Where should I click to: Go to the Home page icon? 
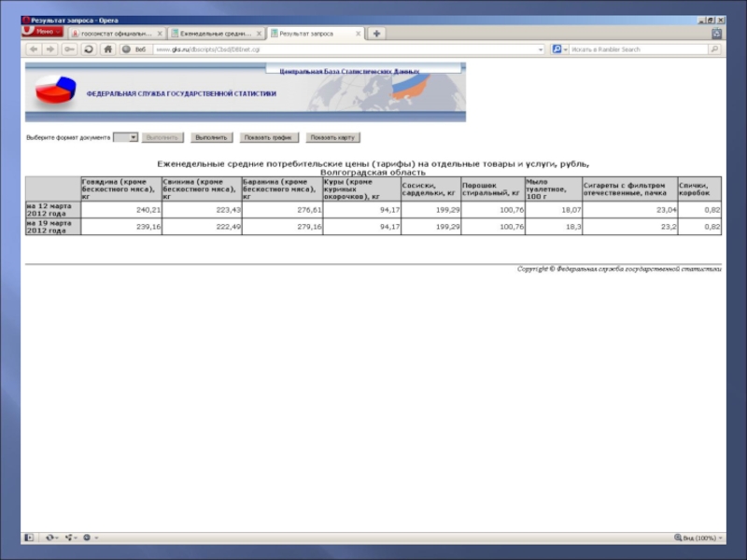coord(108,49)
